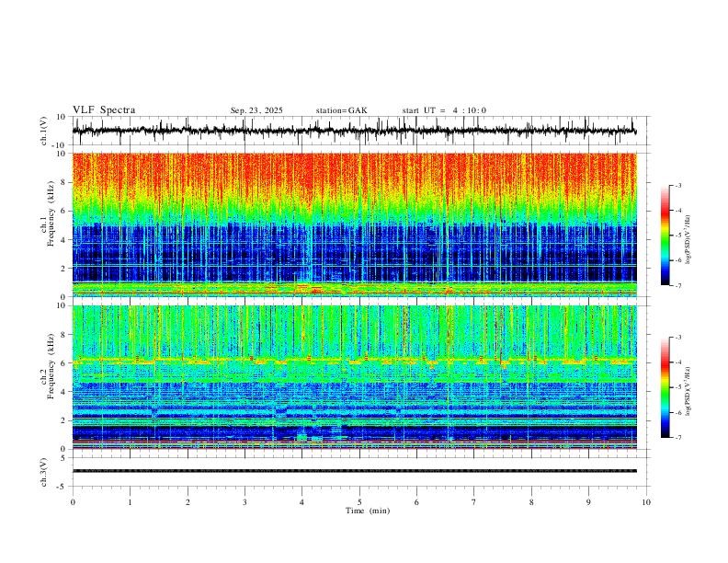
Task: Click the ch.1 spectrogram plot
Action: click(x=354, y=224)
